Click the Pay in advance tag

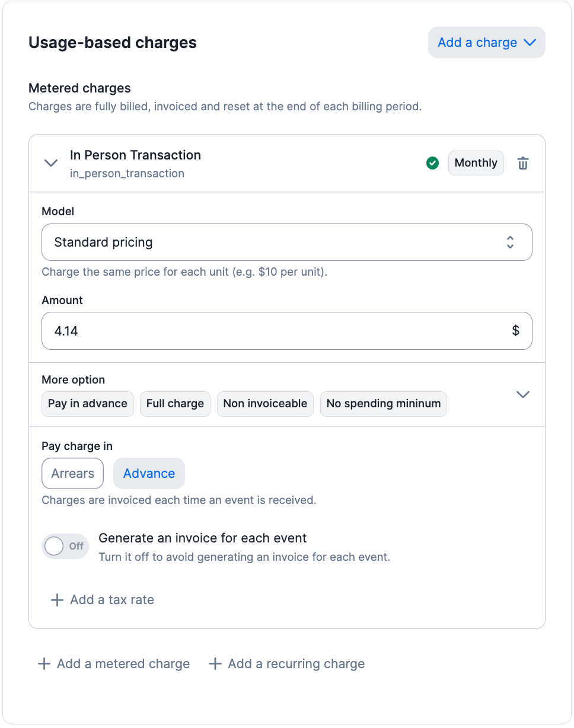coord(87,404)
